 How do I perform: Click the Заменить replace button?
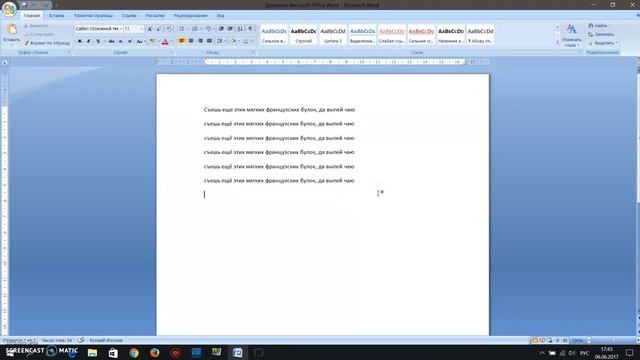click(601, 34)
